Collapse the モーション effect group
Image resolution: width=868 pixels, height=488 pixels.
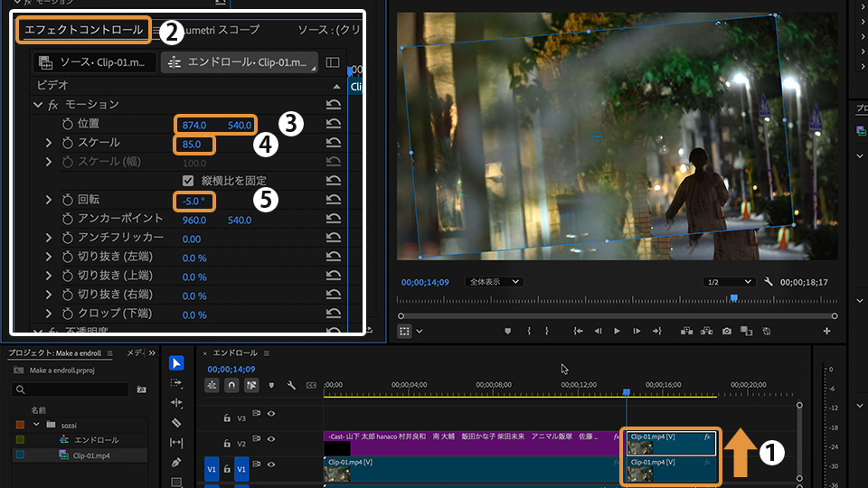coord(38,104)
